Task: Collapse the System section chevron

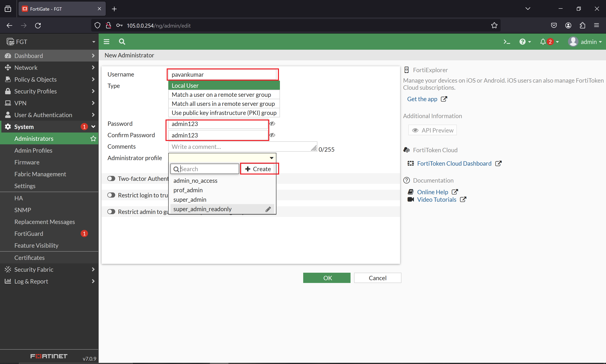Action: [93, 127]
